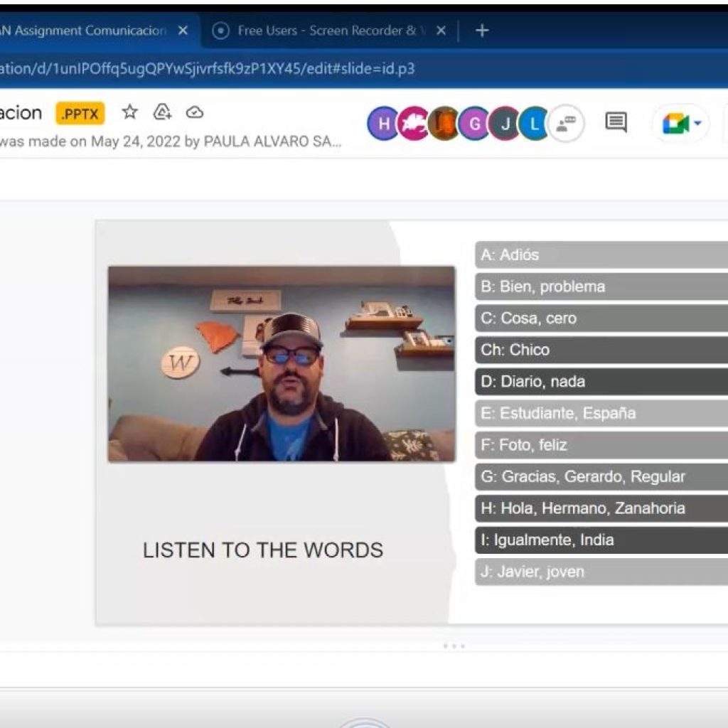Switch to the Assignment Comunicacion tab
This screenshot has width=728, height=728.
84,31
